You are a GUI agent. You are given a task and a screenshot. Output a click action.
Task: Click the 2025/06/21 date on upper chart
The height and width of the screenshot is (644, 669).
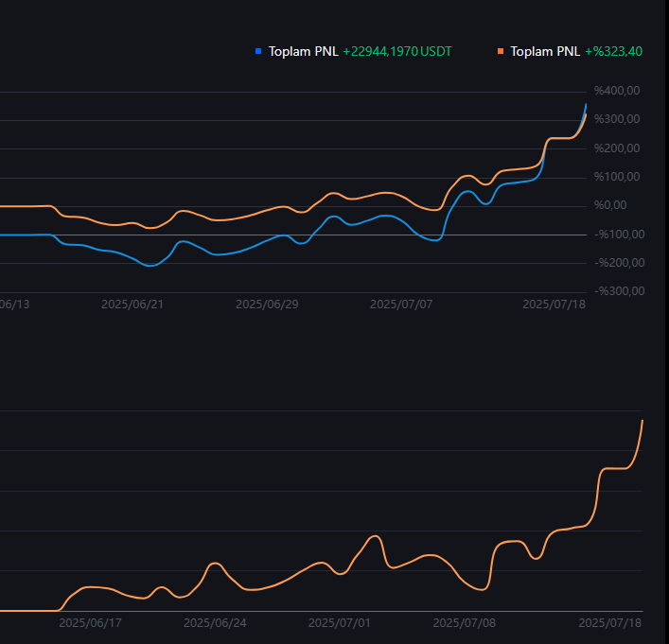tap(132, 305)
